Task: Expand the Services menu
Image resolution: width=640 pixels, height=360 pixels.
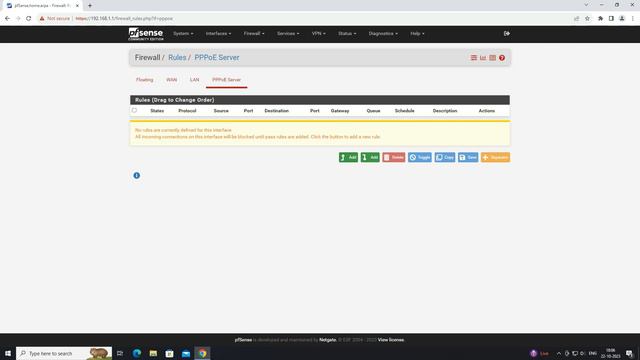Action: pyautogui.click(x=288, y=33)
